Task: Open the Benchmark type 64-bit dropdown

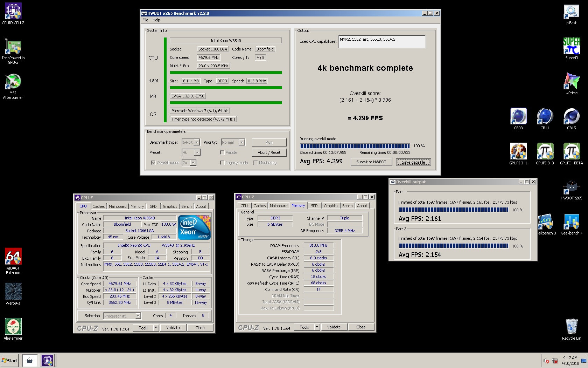Action: click(191, 142)
